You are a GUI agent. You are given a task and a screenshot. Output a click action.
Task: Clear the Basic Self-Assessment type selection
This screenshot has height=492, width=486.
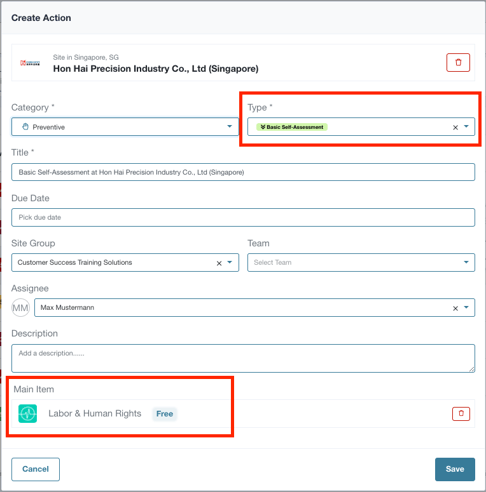point(455,127)
